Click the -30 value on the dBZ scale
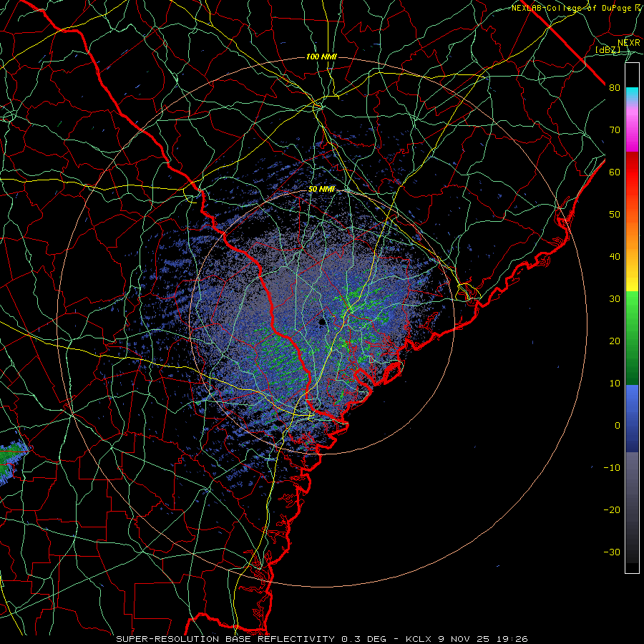The image size is (644, 644). [612, 552]
